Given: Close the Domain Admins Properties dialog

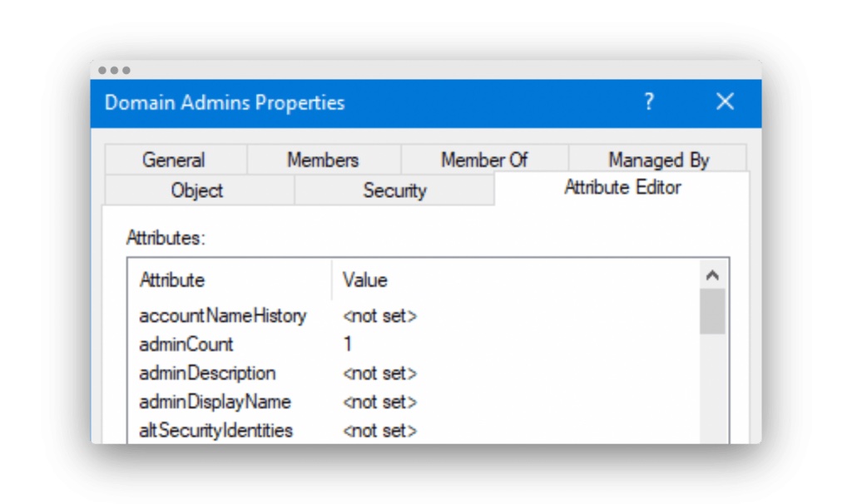Looking at the screenshot, I should (725, 101).
